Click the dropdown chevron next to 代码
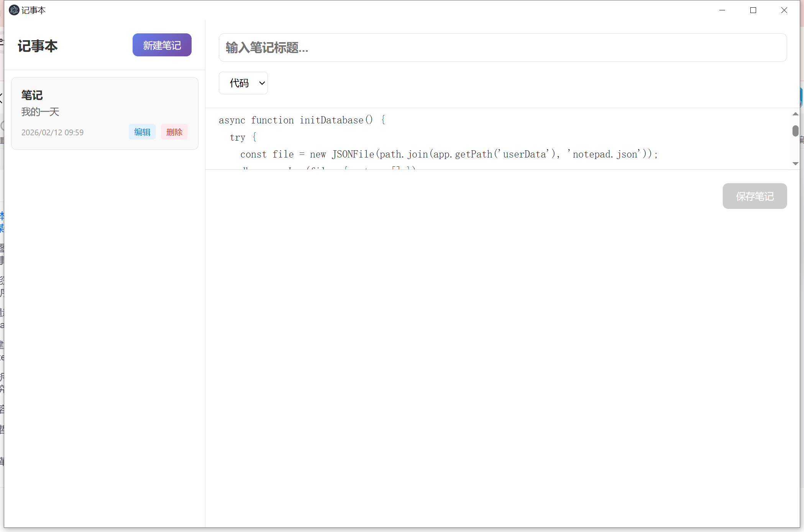The height and width of the screenshot is (532, 804). click(262, 83)
